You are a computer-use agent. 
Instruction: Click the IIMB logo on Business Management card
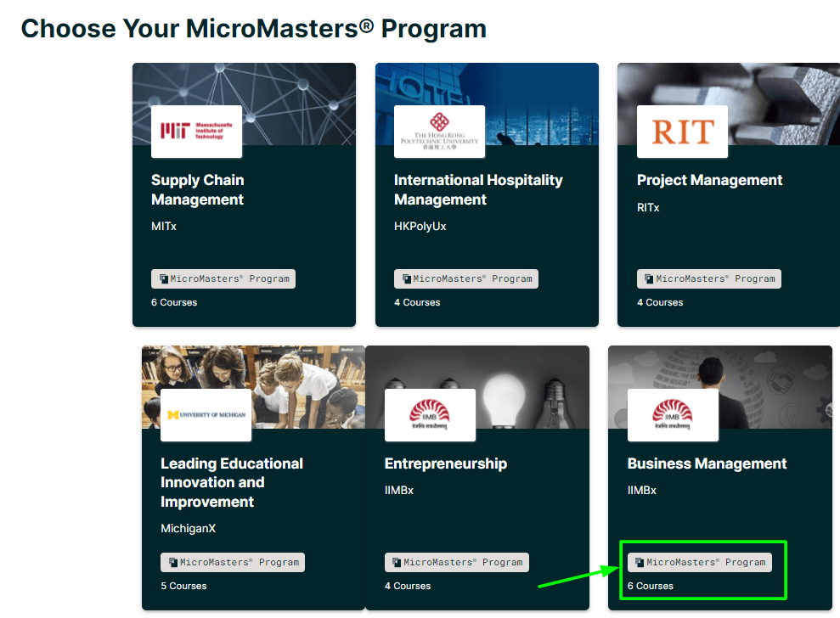673,415
